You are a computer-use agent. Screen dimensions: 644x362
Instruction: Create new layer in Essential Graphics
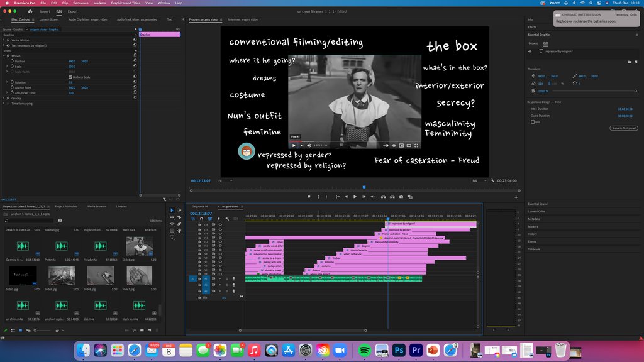pos(636,62)
